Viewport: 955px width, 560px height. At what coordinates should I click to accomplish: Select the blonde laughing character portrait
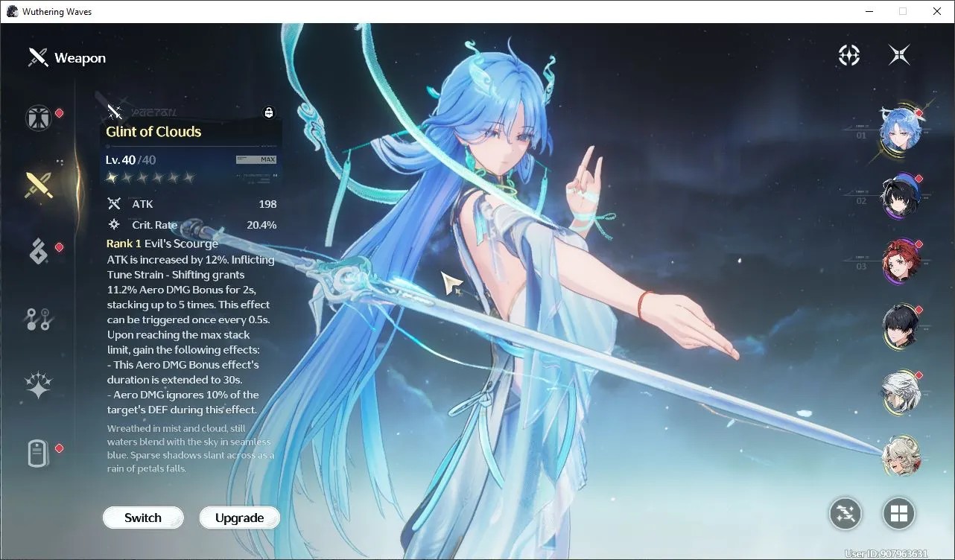pos(901,456)
